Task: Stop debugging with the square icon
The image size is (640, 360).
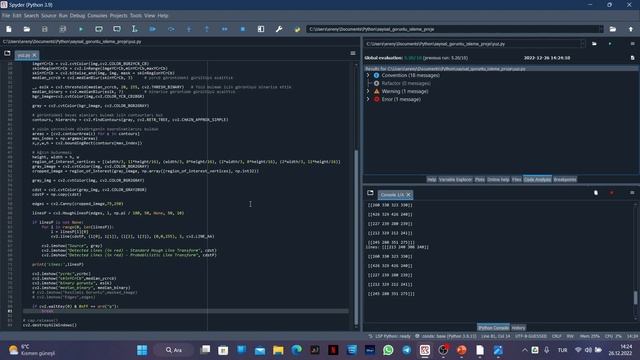Action: click(x=242, y=29)
